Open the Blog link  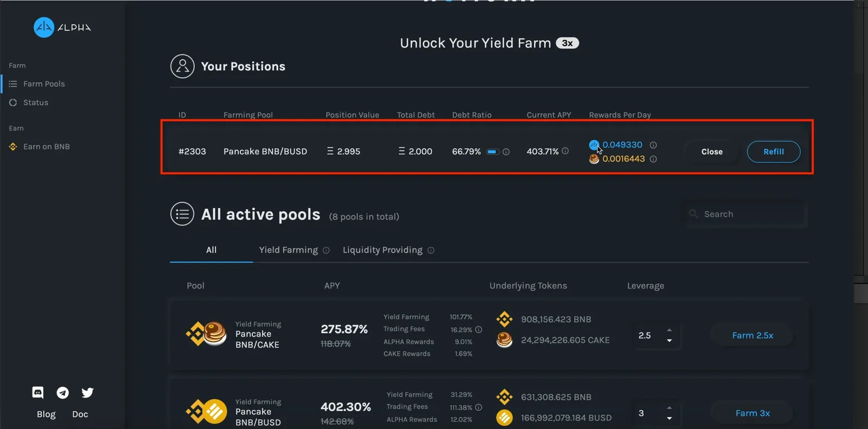[x=46, y=414]
